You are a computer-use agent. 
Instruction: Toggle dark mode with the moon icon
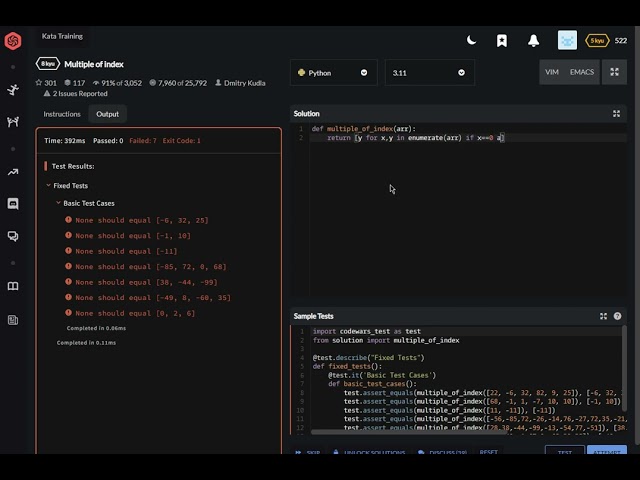471,40
